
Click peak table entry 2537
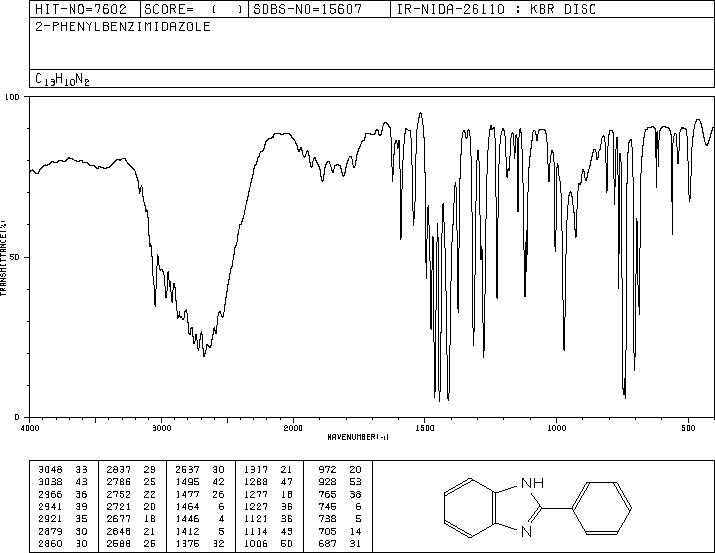pyautogui.click(x=187, y=469)
